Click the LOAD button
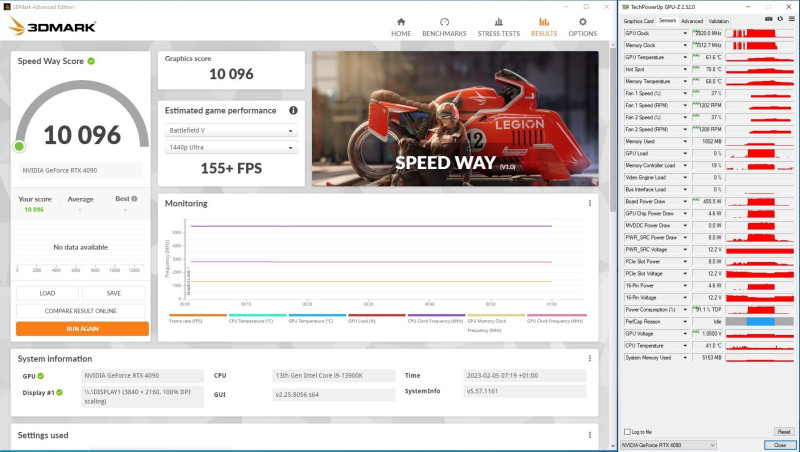The height and width of the screenshot is (452, 800). tap(47, 293)
